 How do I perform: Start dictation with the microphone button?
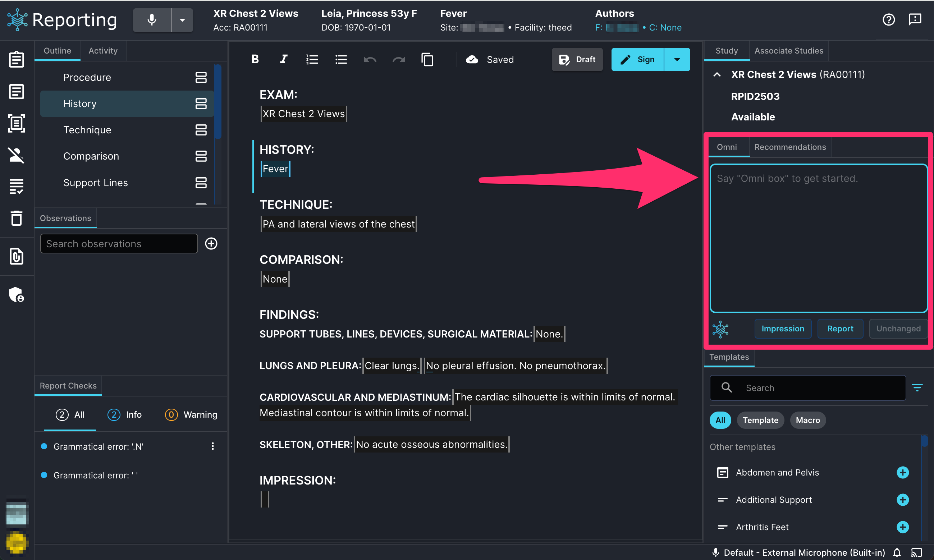(152, 20)
